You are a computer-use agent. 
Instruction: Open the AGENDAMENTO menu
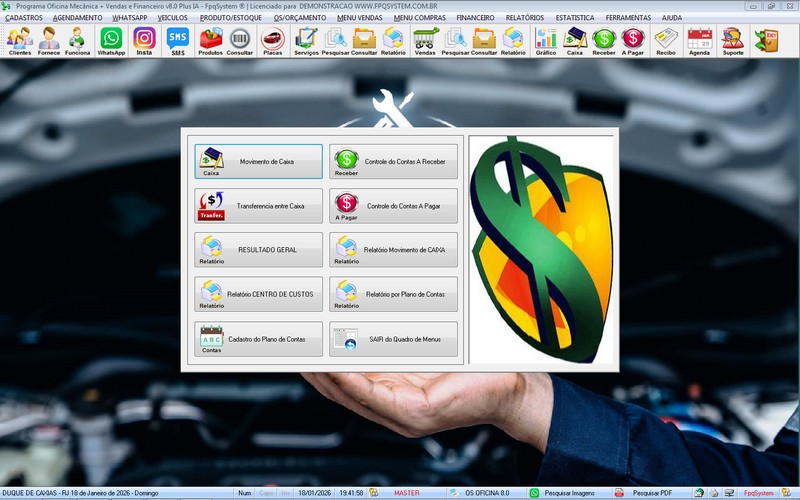click(78, 17)
